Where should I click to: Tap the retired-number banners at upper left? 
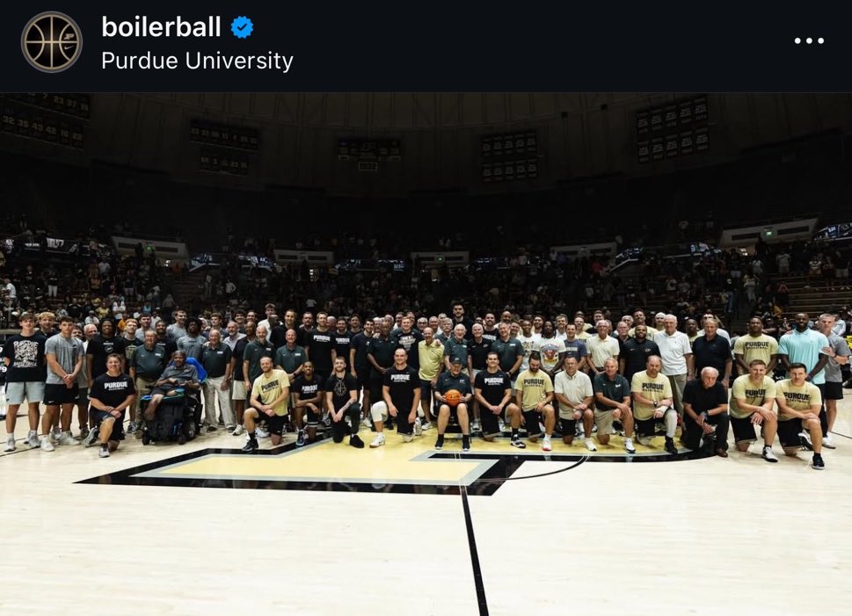click(x=45, y=121)
